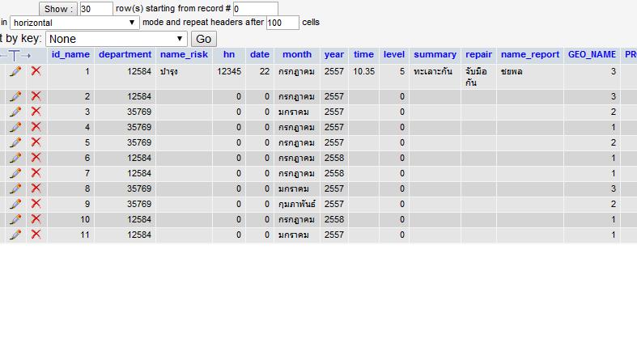The width and height of the screenshot is (637, 364).
Task: Edit row with id_name 9
Action: tap(15, 204)
